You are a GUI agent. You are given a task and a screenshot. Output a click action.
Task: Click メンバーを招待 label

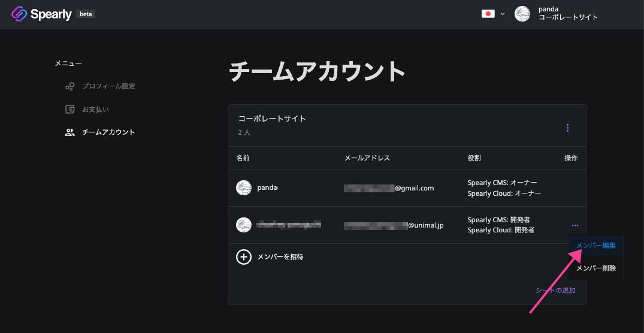280,257
